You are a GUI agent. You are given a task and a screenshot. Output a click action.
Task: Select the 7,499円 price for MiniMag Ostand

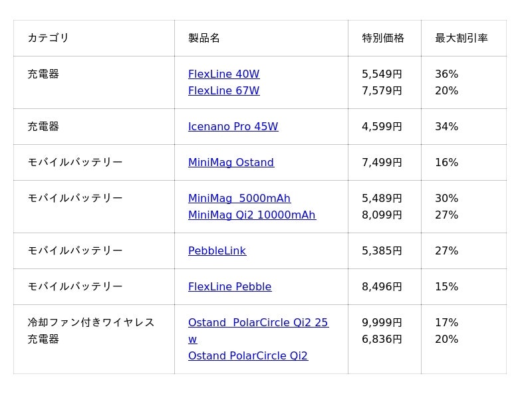[x=382, y=163]
